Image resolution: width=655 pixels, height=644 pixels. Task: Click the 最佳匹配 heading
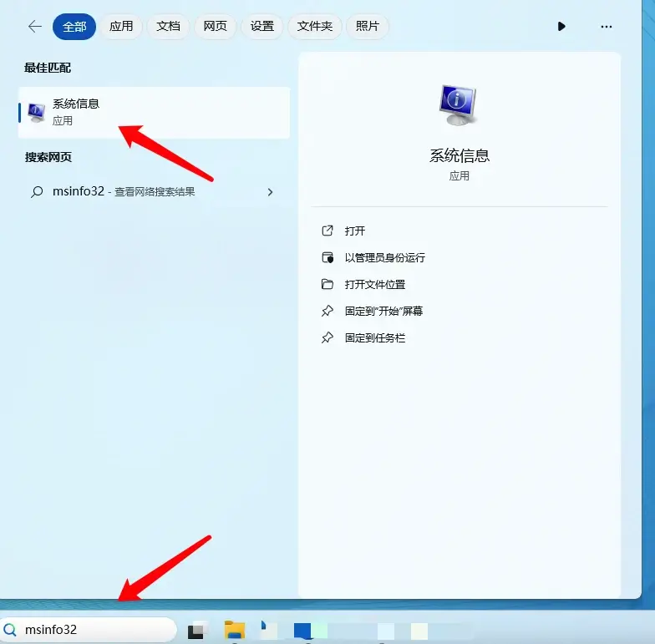pyautogui.click(x=47, y=68)
